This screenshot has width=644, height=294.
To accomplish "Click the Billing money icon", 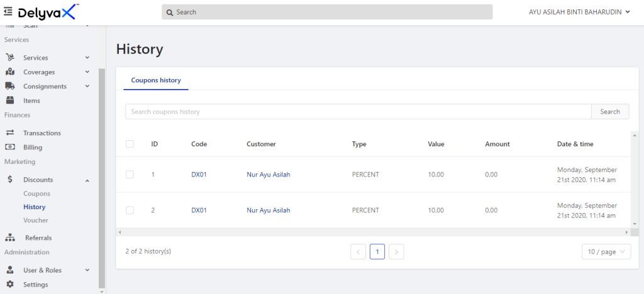I will tap(10, 147).
